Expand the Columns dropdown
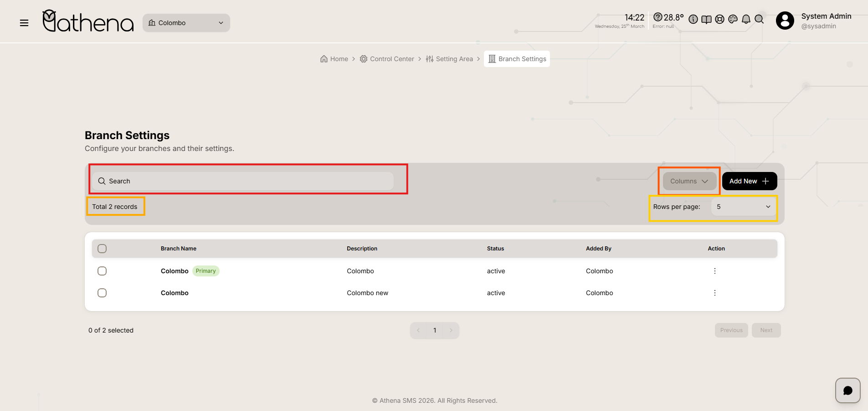 click(x=689, y=181)
